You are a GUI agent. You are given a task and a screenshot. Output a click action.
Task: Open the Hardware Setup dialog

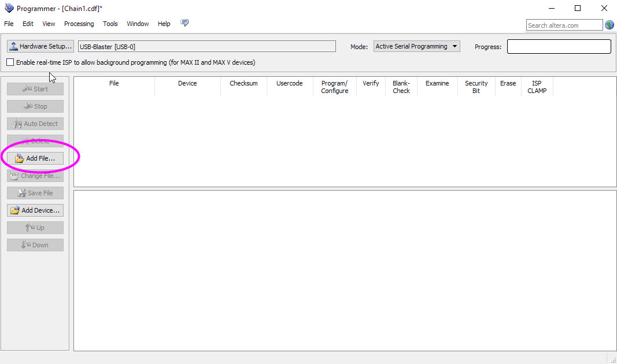40,46
